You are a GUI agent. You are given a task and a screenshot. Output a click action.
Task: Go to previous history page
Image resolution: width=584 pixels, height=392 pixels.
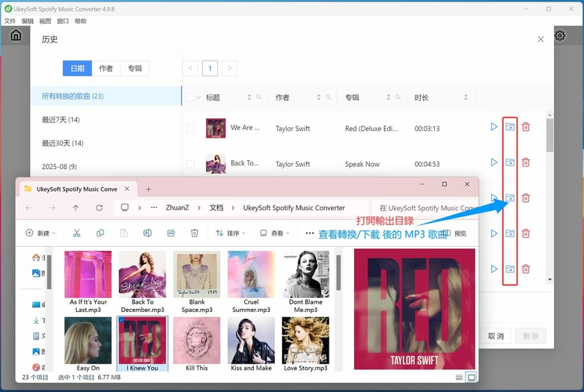[190, 68]
